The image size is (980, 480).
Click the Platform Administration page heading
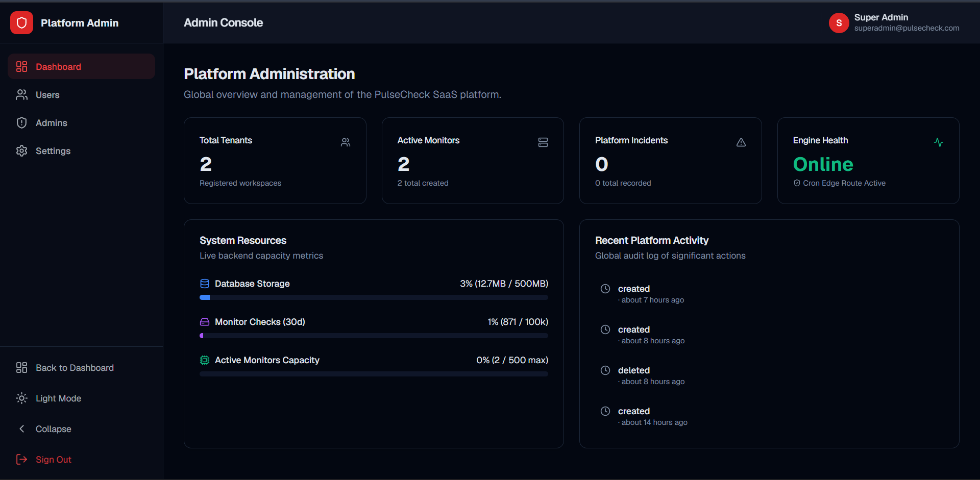(269, 74)
